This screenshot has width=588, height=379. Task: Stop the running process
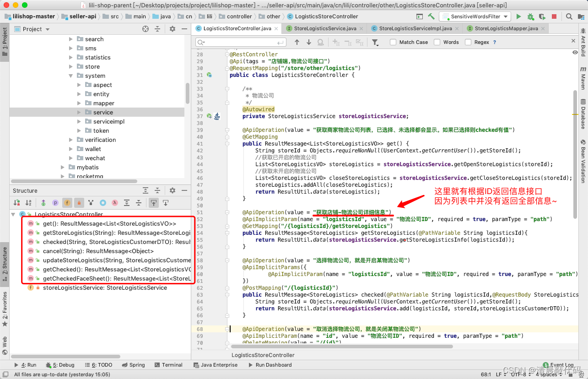click(x=554, y=16)
